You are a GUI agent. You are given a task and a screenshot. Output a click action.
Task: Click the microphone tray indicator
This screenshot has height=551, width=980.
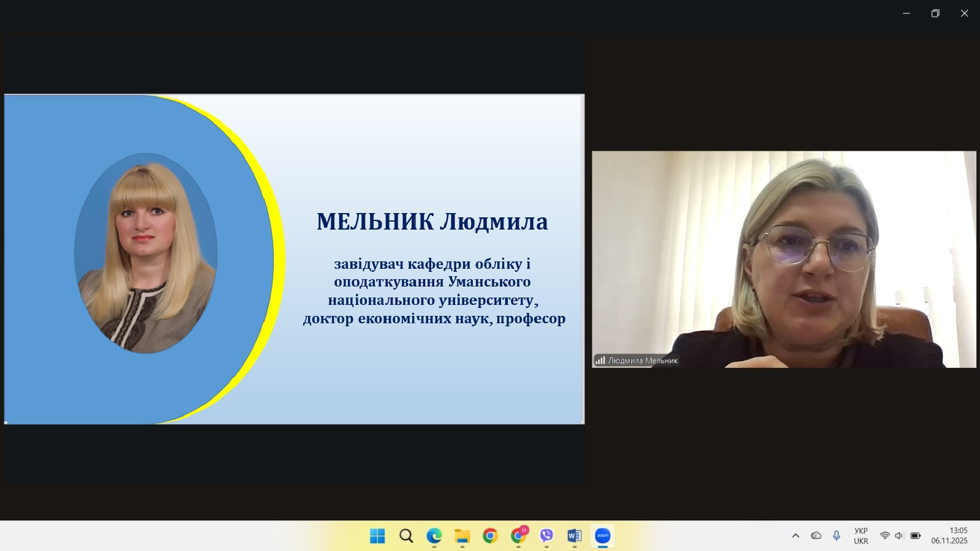pos(837,536)
